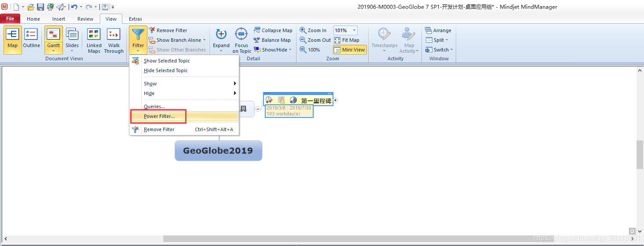Choose Power Filter... from the menu
The image size is (644, 246).
[x=184, y=116]
